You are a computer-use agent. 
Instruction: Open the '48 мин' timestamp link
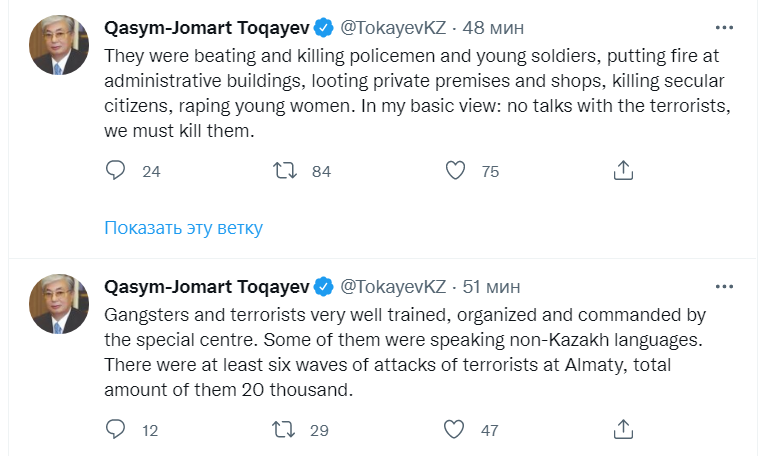[493, 27]
